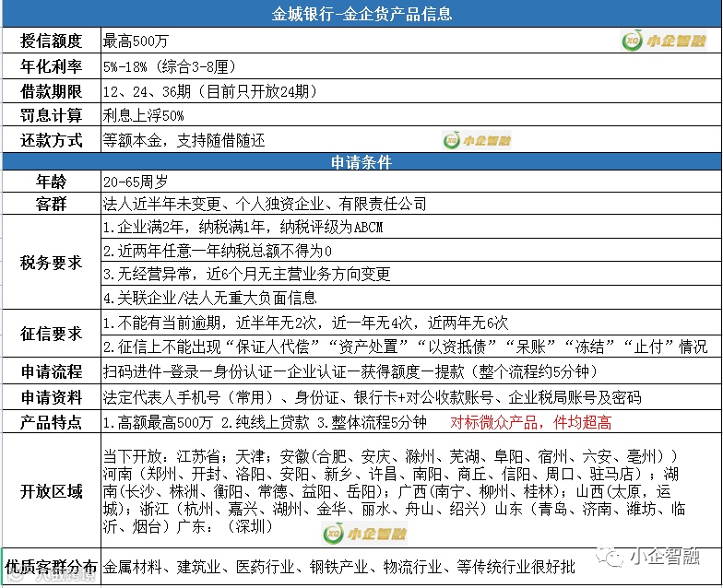Select the cell starting 当下开放：江苏省

pyautogui.click(x=411, y=490)
